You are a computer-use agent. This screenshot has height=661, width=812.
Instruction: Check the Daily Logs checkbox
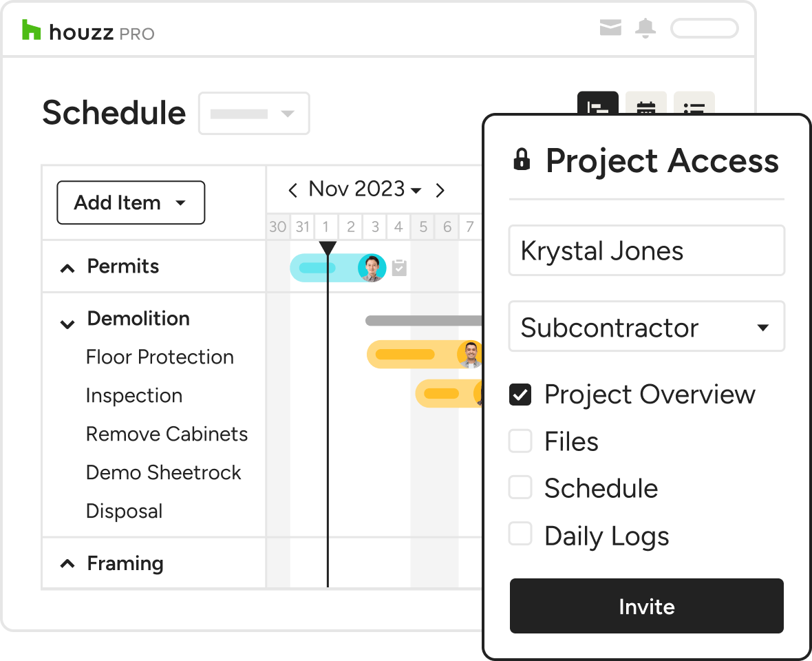coord(520,534)
